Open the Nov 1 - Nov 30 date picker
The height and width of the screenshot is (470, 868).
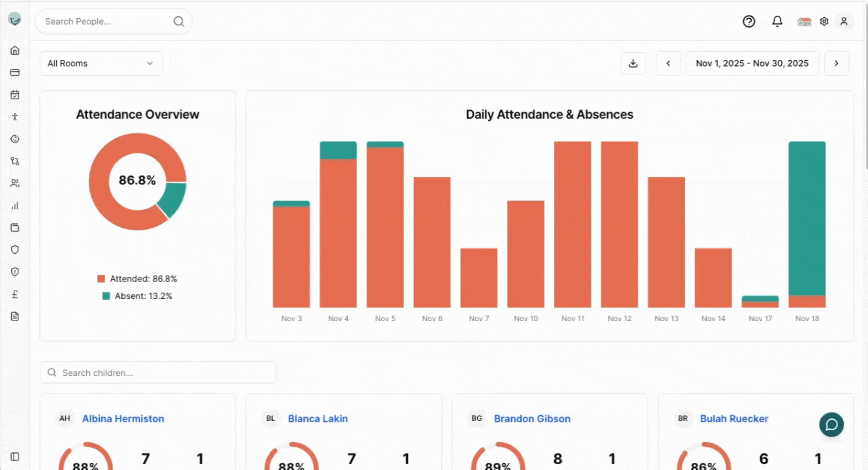pos(752,63)
